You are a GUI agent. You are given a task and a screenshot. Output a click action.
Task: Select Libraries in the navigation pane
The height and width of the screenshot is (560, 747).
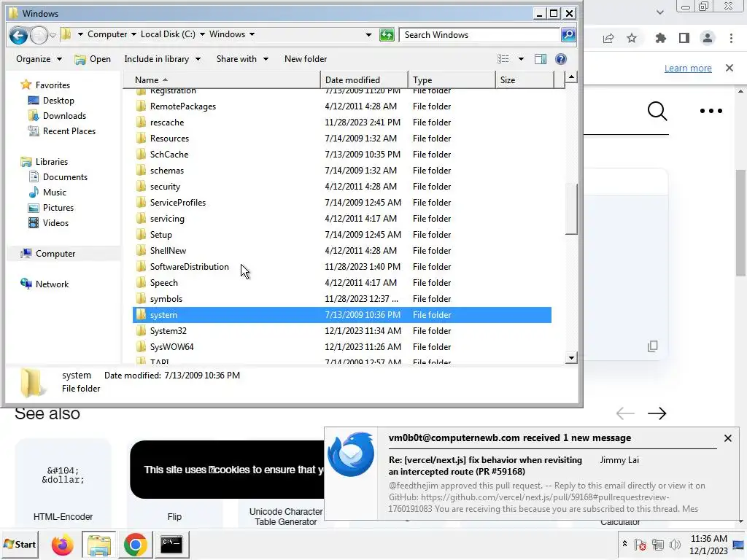[52, 161]
